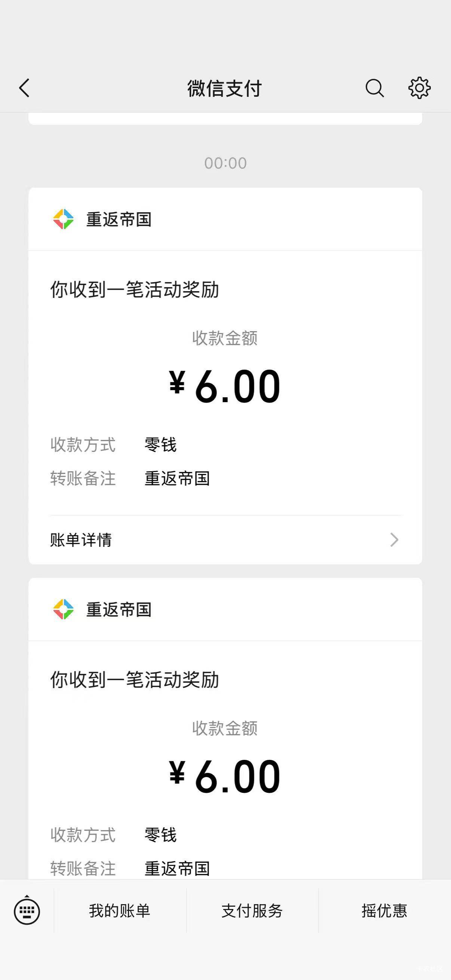The width and height of the screenshot is (451, 980).
Task: Tap first card's 重返帝国 header name
Action: 119,219
